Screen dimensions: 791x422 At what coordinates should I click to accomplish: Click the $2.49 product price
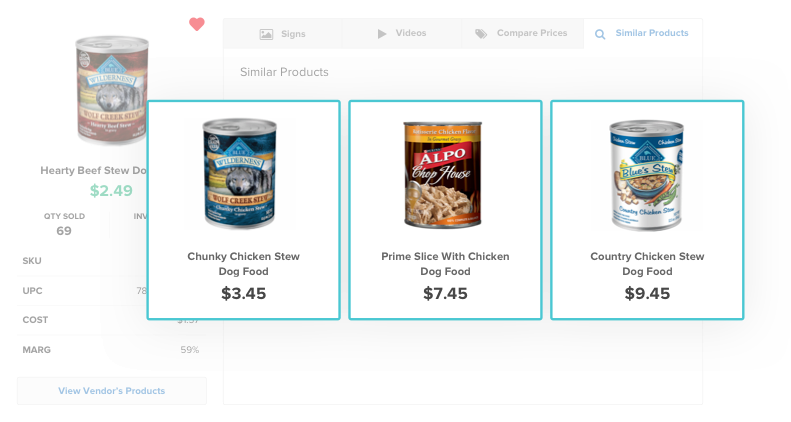point(111,190)
